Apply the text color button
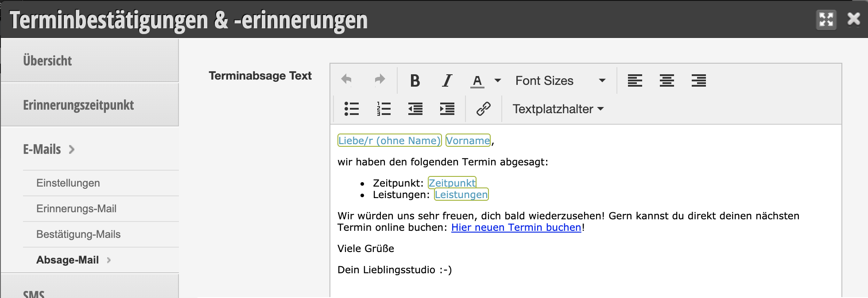Screen dimensions: 868x298 click(x=477, y=81)
